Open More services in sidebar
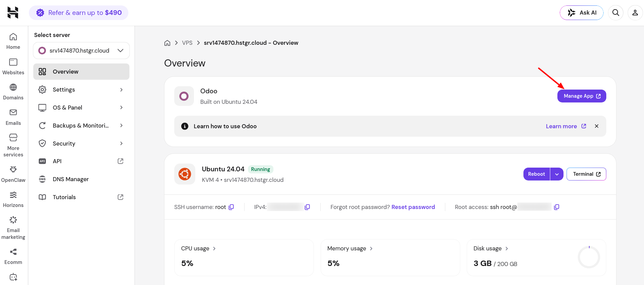The image size is (644, 285). click(13, 145)
